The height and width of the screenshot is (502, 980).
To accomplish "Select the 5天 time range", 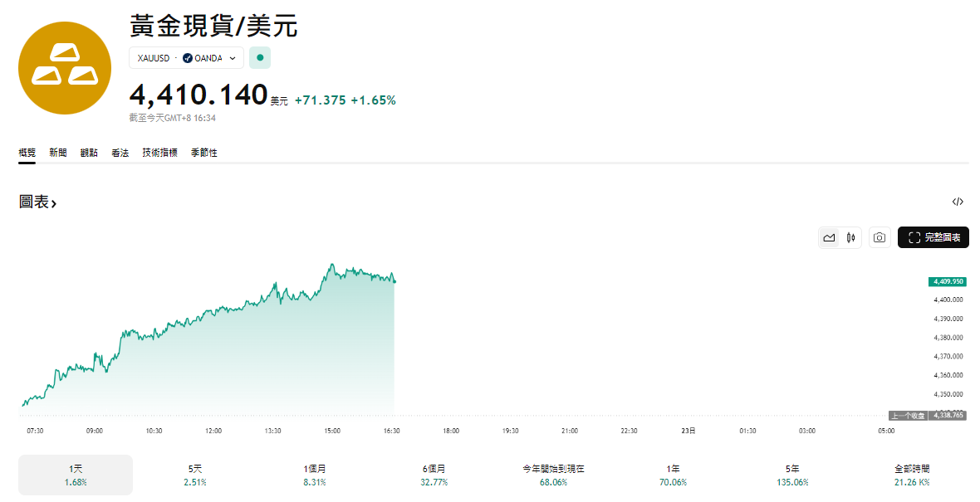I will pyautogui.click(x=195, y=473).
